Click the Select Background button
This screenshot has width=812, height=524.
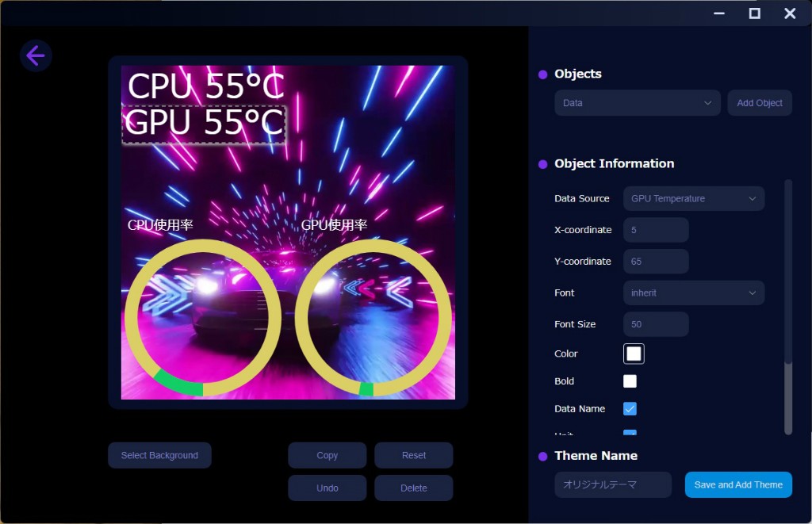point(159,456)
